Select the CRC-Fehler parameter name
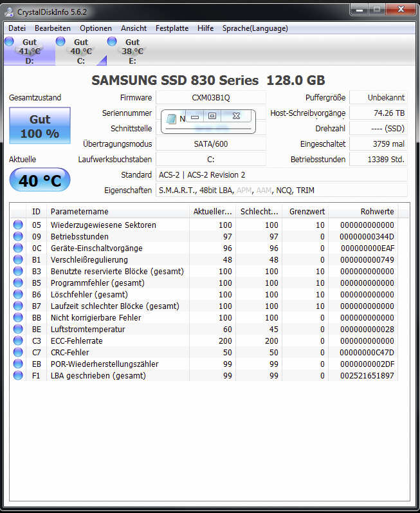The height and width of the screenshot is (513, 420). coord(69,352)
